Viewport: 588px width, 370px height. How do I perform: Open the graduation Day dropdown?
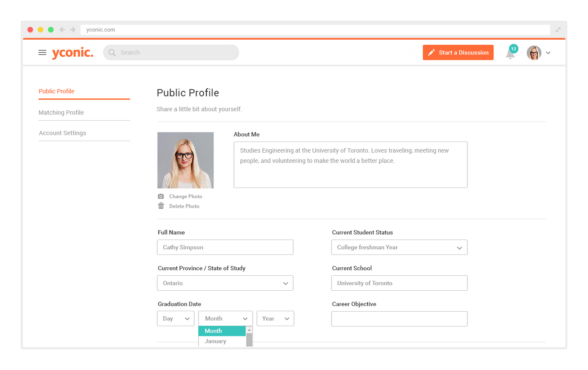176,318
